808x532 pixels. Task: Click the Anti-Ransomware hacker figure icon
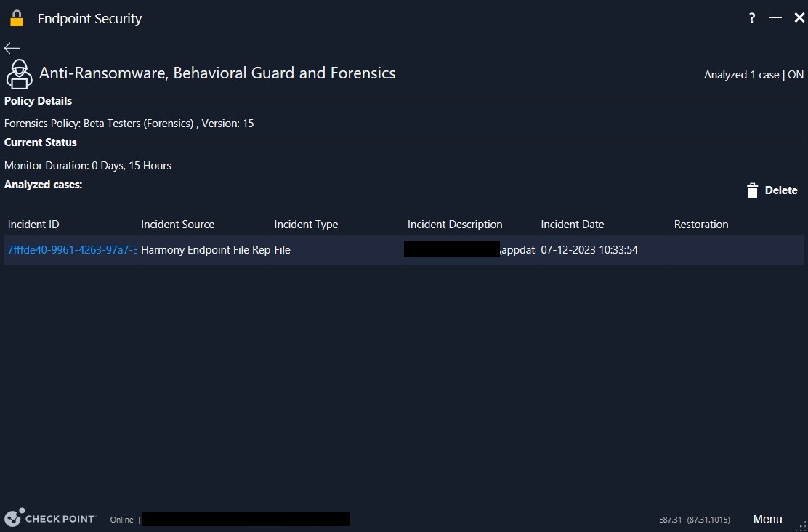(19, 74)
